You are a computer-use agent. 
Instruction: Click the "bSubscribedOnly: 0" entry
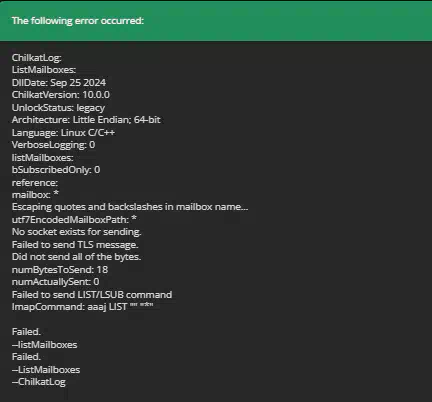56,170
